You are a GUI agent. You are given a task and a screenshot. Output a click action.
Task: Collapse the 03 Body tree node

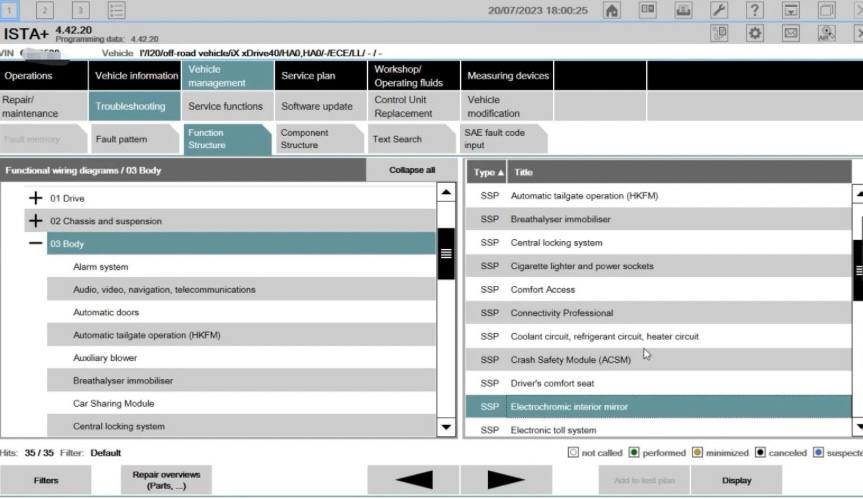point(36,244)
